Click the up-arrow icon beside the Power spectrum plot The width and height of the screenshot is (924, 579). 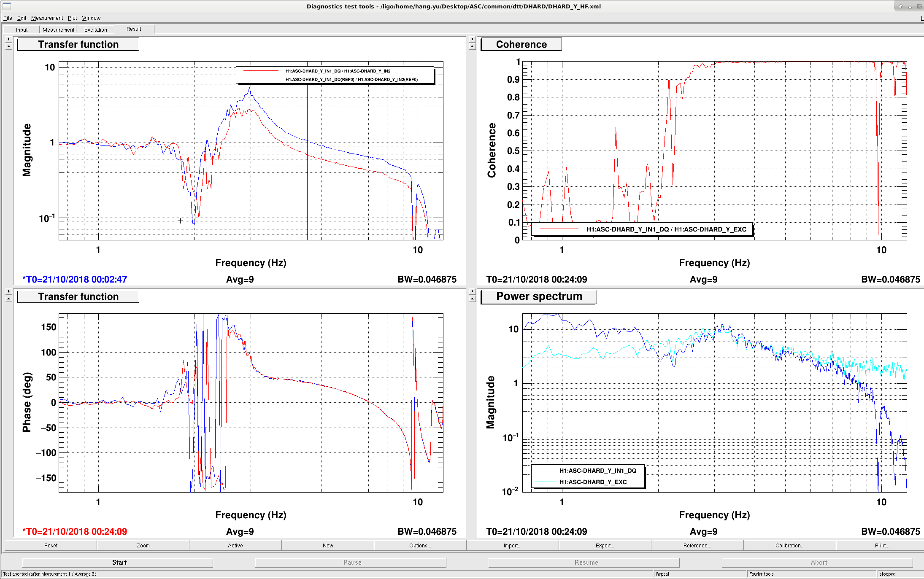pos(472,299)
